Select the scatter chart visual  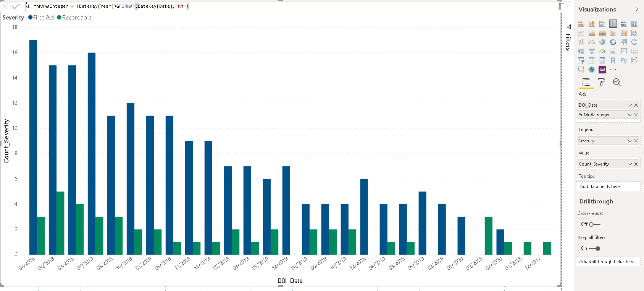592,42
